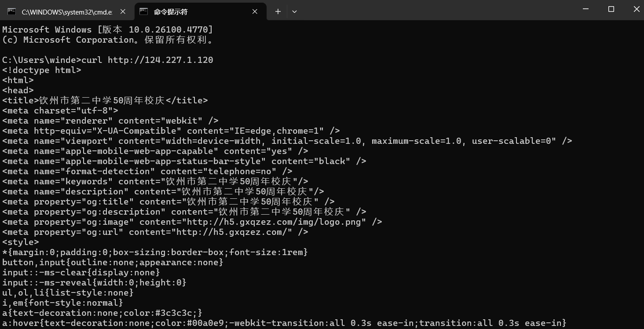Click the title tag line in the output
Image resolution: width=644 pixels, height=329 pixels.
(105, 101)
